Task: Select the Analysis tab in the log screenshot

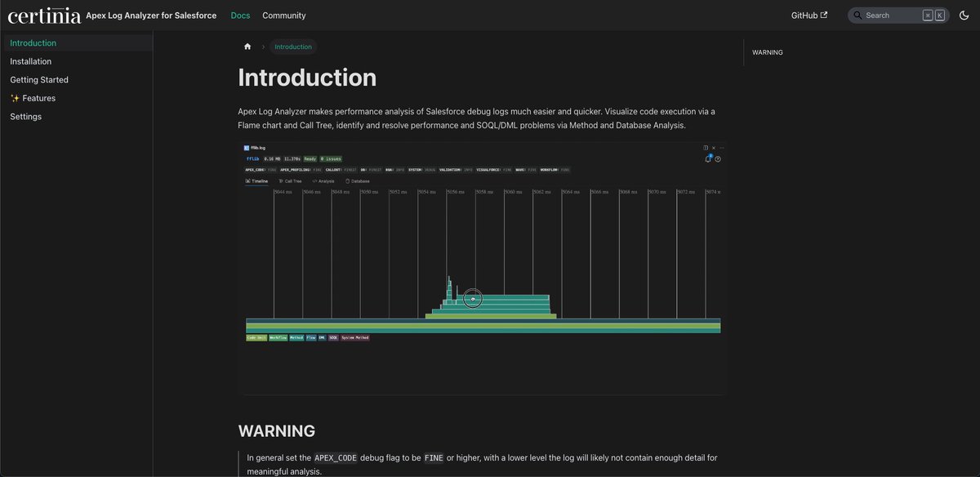Action: [323, 181]
